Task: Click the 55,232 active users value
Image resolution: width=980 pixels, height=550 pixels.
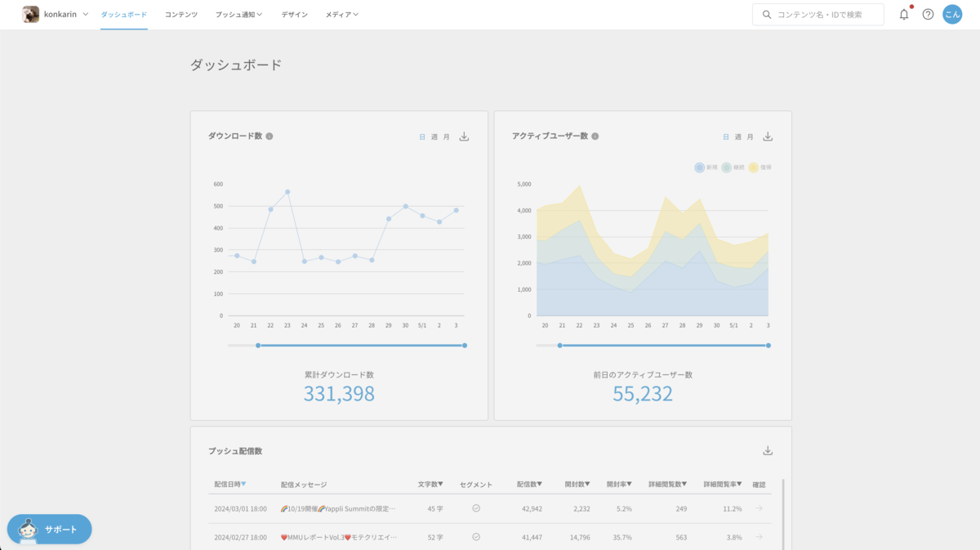Action: [x=643, y=394]
